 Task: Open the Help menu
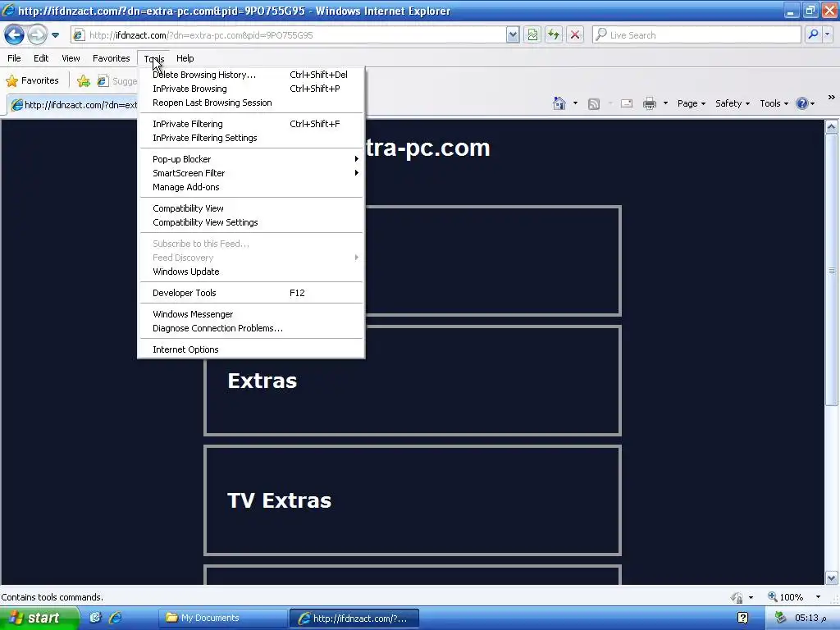[185, 58]
